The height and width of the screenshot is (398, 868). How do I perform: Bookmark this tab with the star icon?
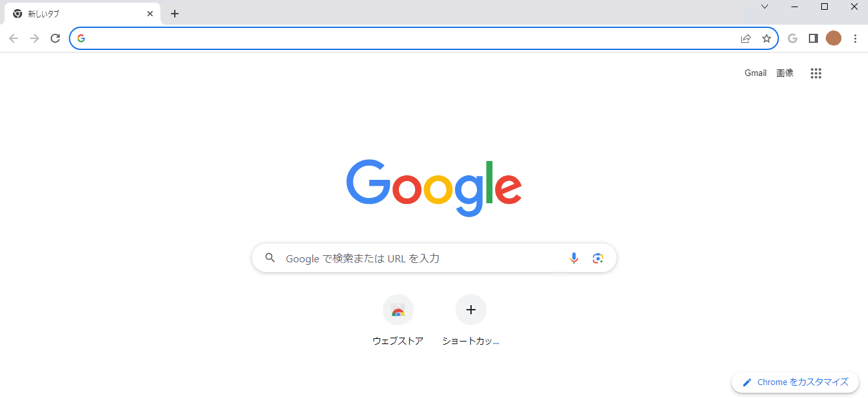coord(767,38)
